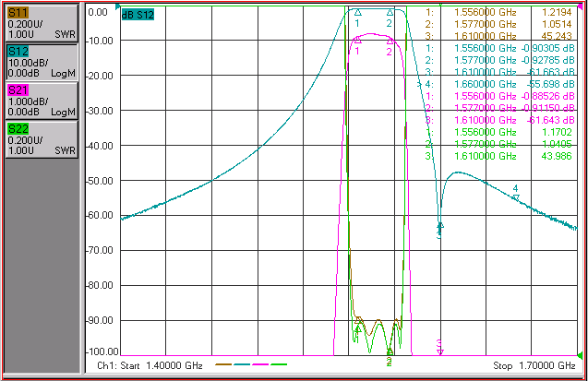The image size is (588, 381).
Task: Select the S12 LogM trace panel
Action: click(x=42, y=62)
